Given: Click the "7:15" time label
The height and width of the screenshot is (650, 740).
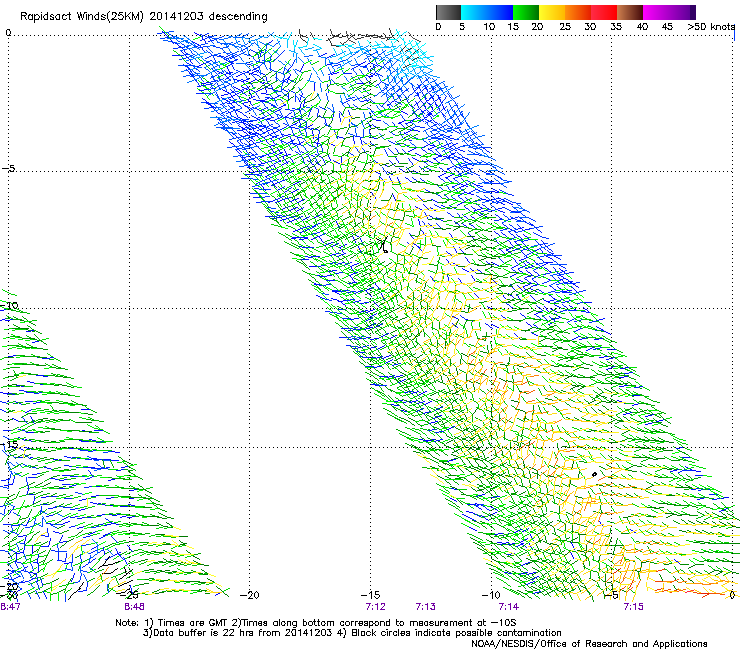Looking at the screenshot, I should point(633,607).
